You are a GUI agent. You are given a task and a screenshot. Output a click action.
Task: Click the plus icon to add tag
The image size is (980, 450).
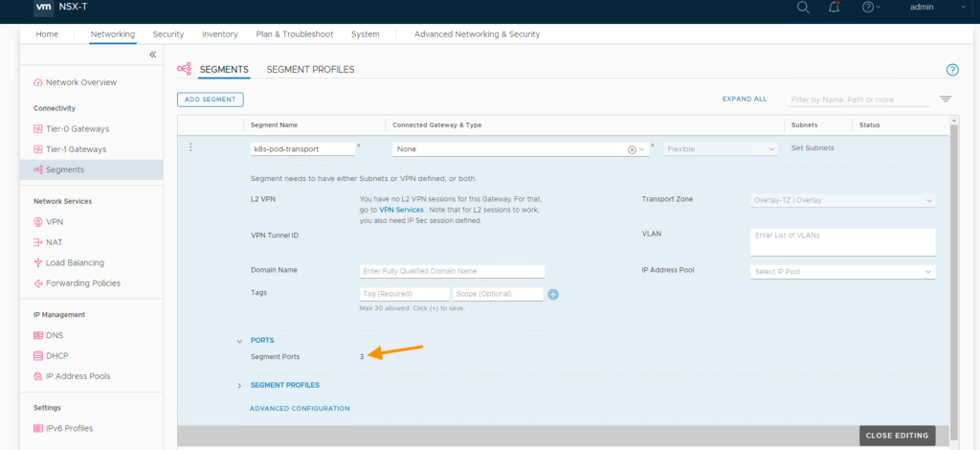tap(553, 294)
